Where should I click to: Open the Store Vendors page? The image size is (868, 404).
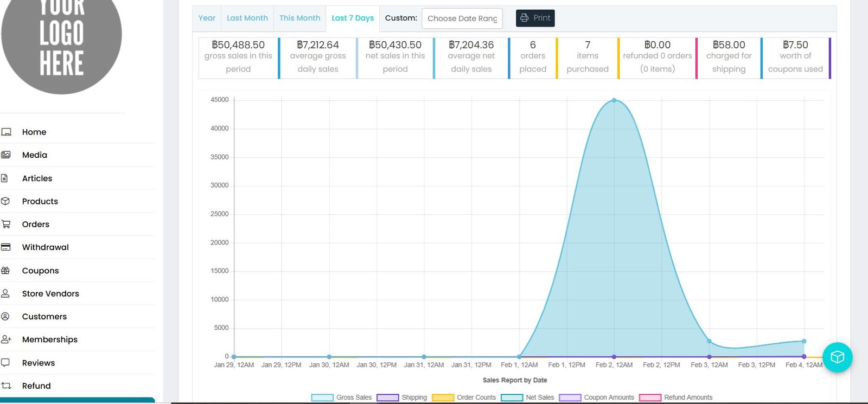(50, 293)
